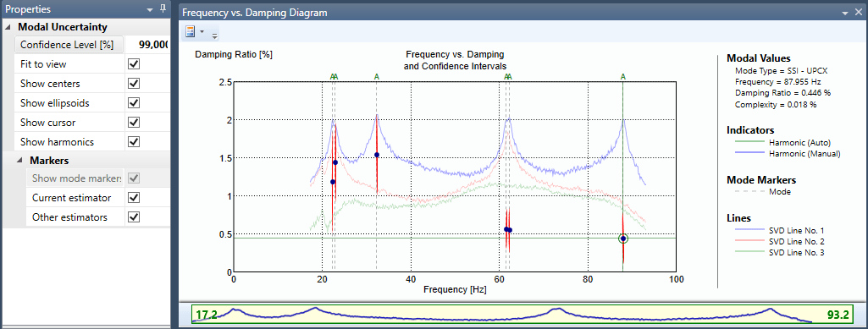Click the harmonic 'A' label above 32 Hz
This screenshot has width=868, height=329.
click(x=377, y=76)
